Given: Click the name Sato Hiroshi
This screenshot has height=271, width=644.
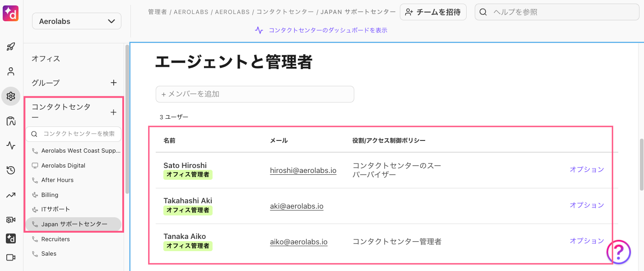Looking at the screenshot, I should 185,165.
